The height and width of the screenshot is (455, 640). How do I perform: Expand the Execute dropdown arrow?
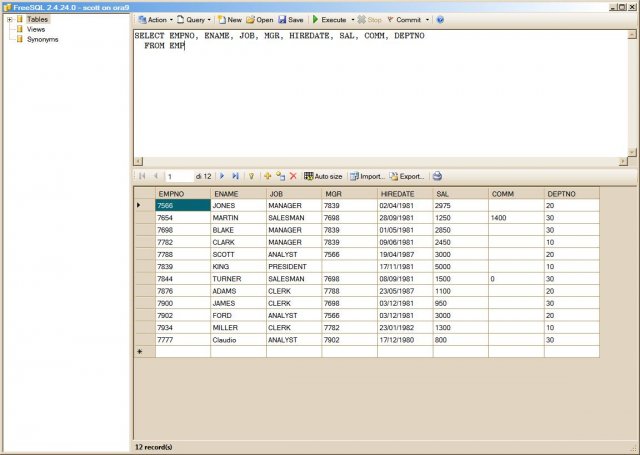(352, 19)
